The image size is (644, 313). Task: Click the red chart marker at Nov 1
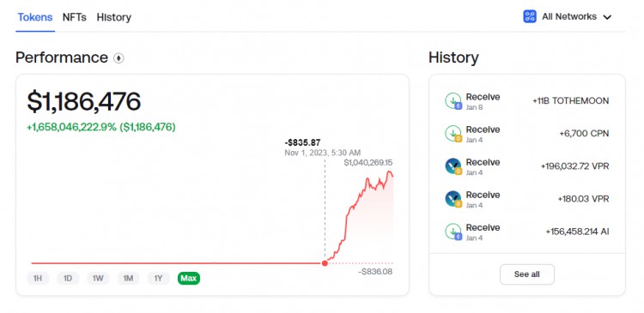tap(325, 263)
